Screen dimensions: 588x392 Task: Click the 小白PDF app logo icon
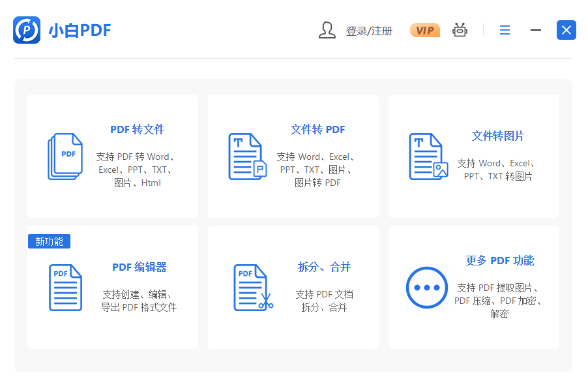coord(27,30)
